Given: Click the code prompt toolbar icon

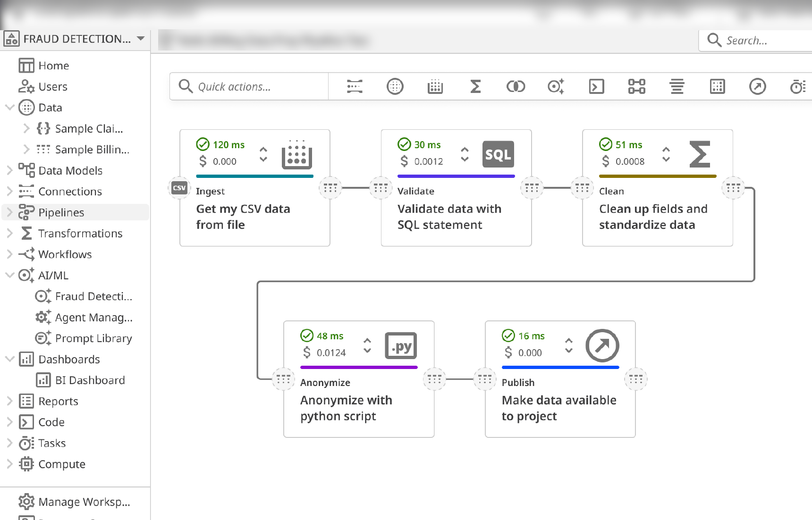Looking at the screenshot, I should [x=596, y=86].
